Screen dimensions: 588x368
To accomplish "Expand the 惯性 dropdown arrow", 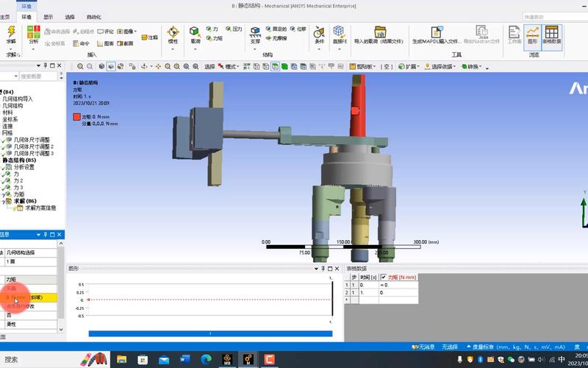I will (x=173, y=49).
